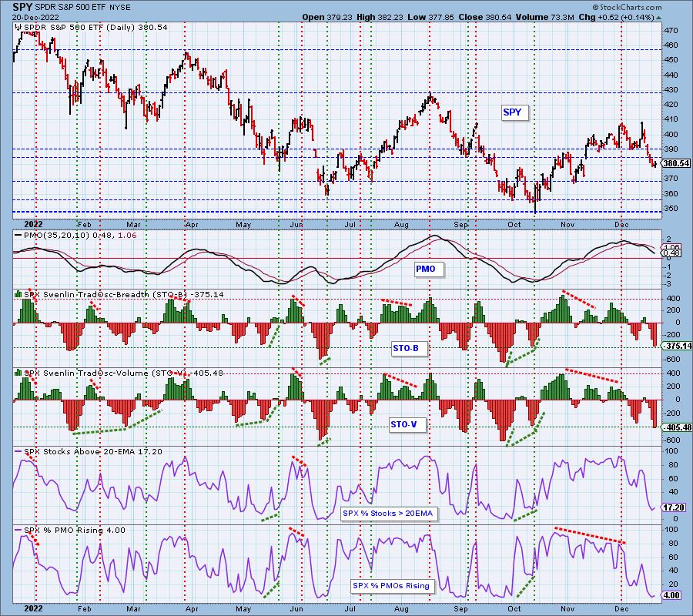The height and width of the screenshot is (616, 693).
Task: Click the Aug label under the price chart
Action: tap(401, 225)
